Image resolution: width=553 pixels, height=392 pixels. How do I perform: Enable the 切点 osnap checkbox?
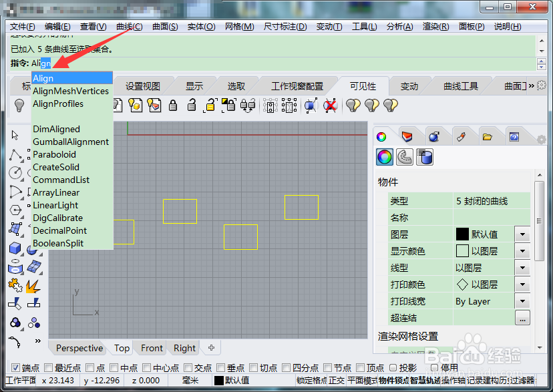click(x=253, y=368)
